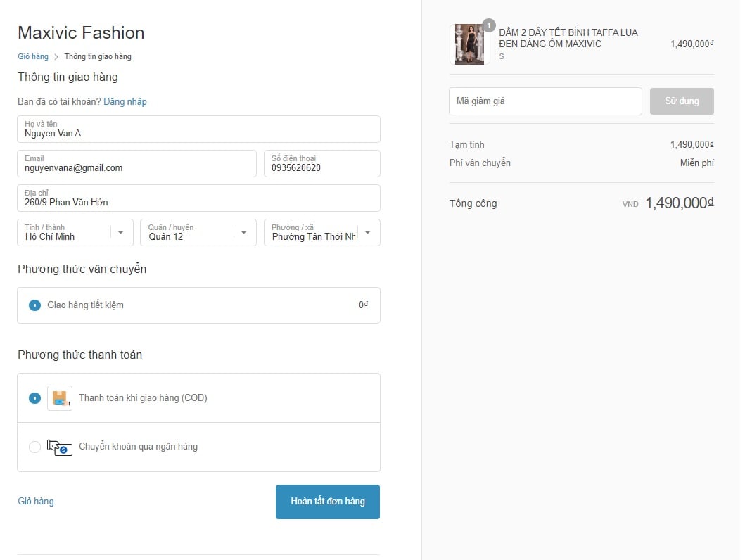Focus the Số điện thoại input field
Screen dimensions: 745x560
(321, 163)
